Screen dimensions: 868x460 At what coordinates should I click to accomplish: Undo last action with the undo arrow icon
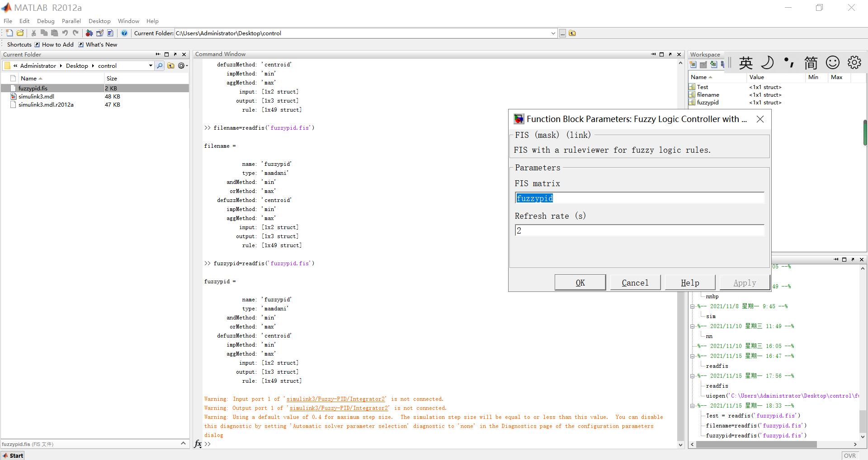coord(65,33)
